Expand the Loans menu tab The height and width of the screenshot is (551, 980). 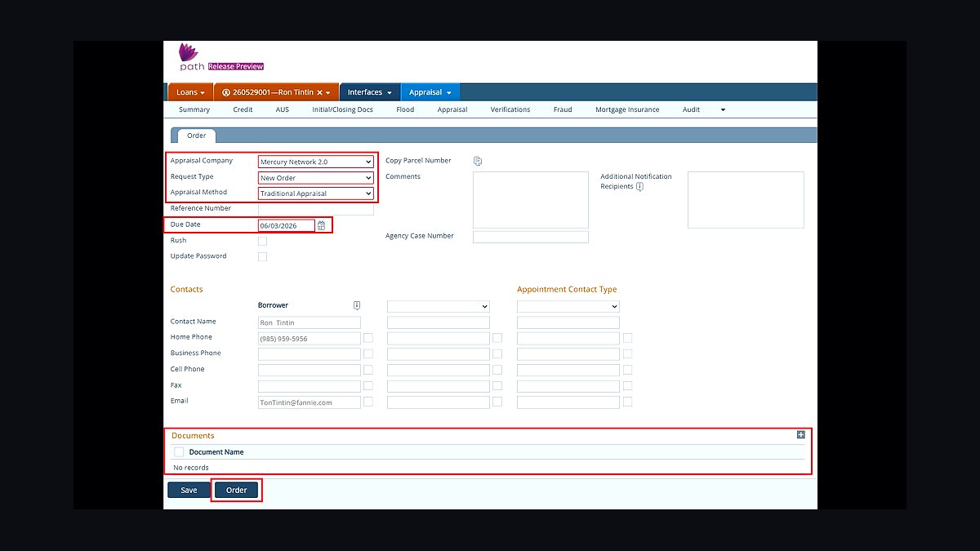pyautogui.click(x=190, y=92)
